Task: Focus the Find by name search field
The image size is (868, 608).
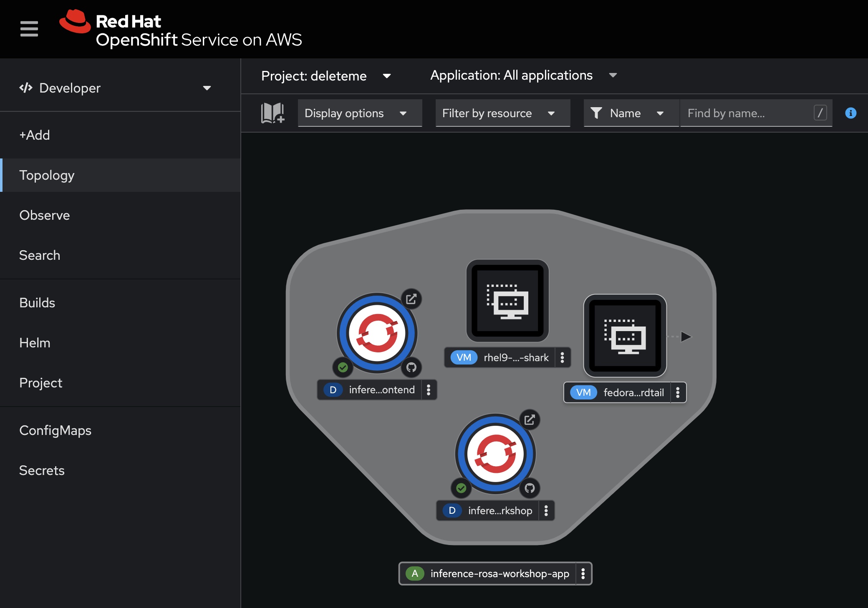Action: (747, 113)
